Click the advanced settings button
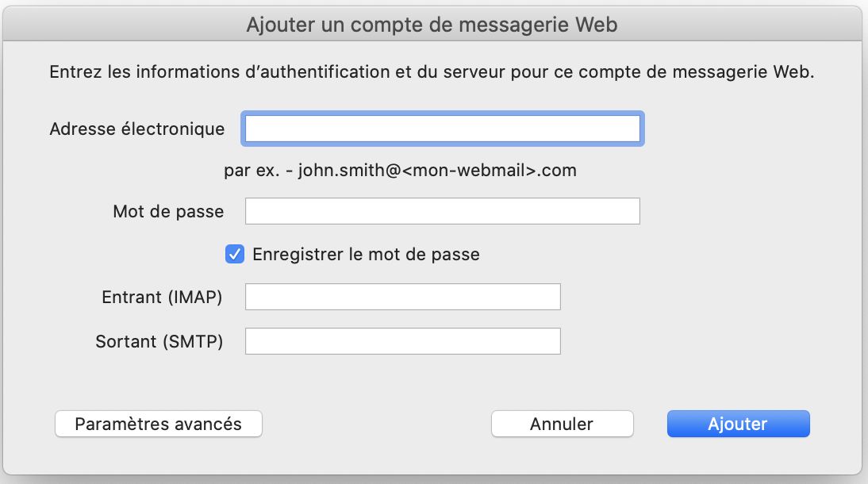Screen dimensions: 868x484 158,423
